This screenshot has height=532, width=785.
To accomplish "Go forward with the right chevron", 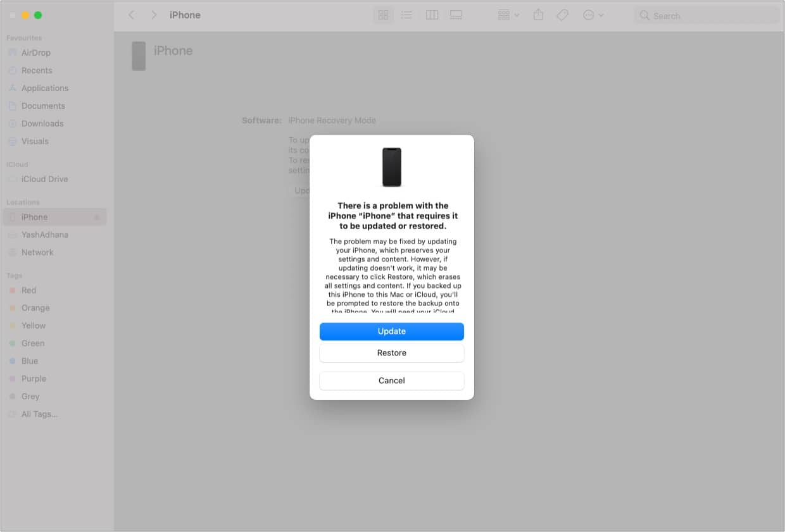I will tap(154, 15).
